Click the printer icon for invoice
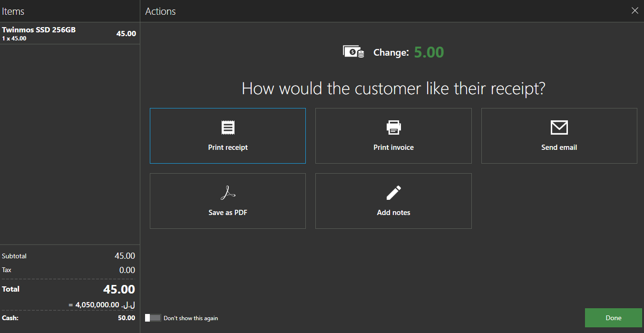This screenshot has width=644, height=333. (393, 127)
